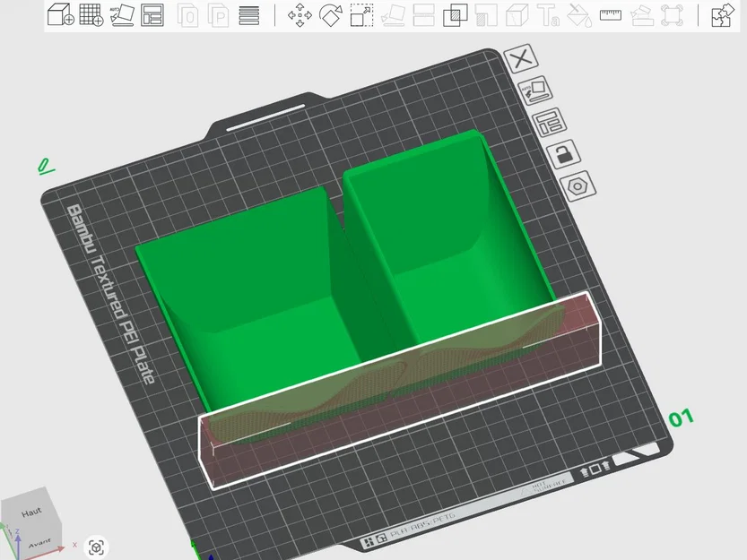Click the Add object cube icon
Image resolution: width=747 pixels, height=560 pixels.
click(60, 14)
